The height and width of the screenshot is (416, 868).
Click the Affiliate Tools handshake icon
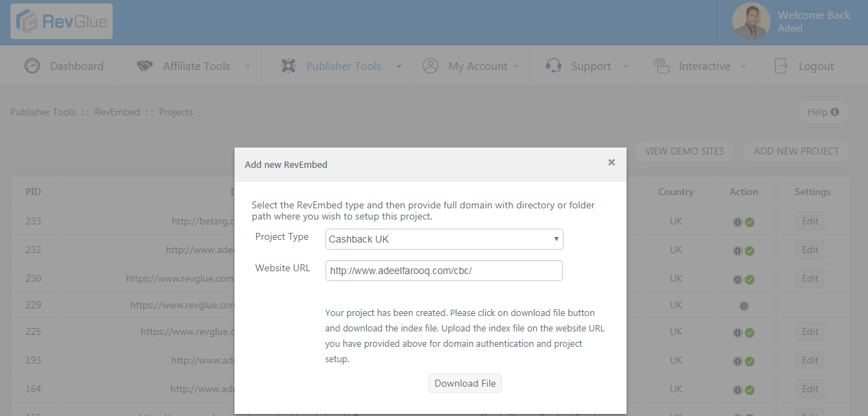(145, 66)
